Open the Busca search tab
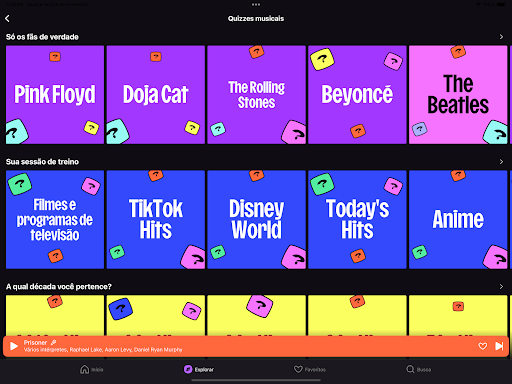The height and width of the screenshot is (384, 512). (419, 369)
